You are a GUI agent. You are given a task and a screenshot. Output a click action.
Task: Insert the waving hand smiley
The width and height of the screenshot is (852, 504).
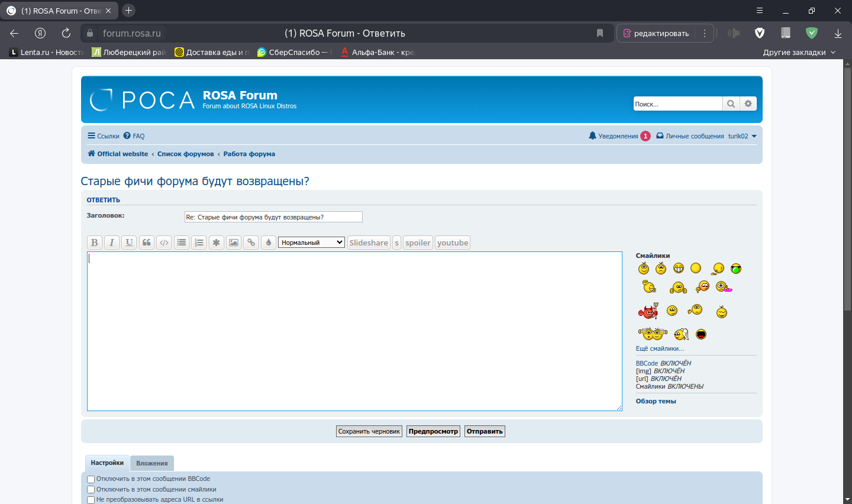pos(649,287)
